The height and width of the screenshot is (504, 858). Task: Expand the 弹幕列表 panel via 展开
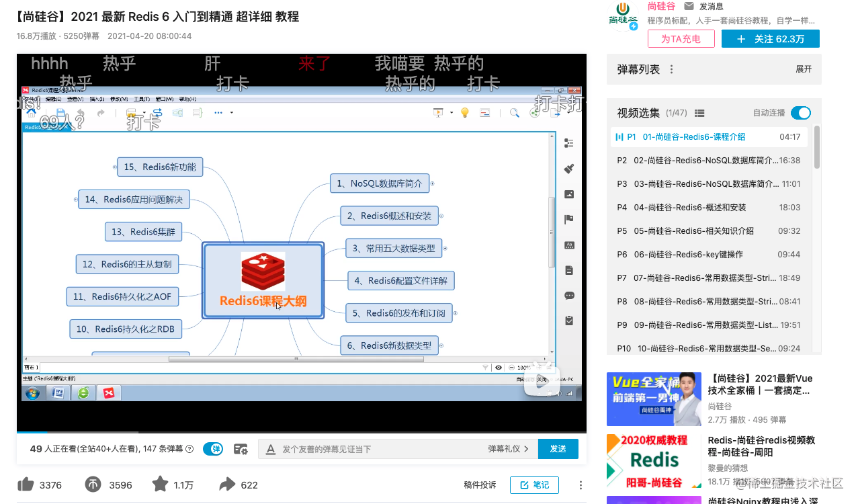pyautogui.click(x=802, y=69)
